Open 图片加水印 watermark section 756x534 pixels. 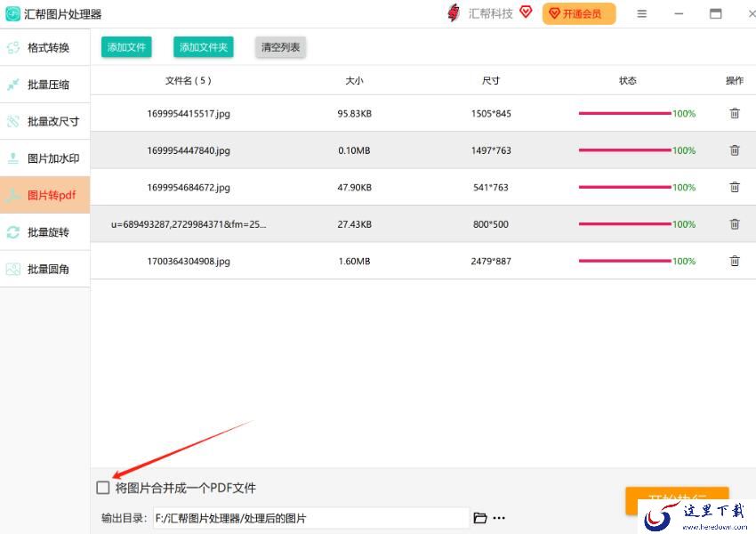tap(44, 158)
